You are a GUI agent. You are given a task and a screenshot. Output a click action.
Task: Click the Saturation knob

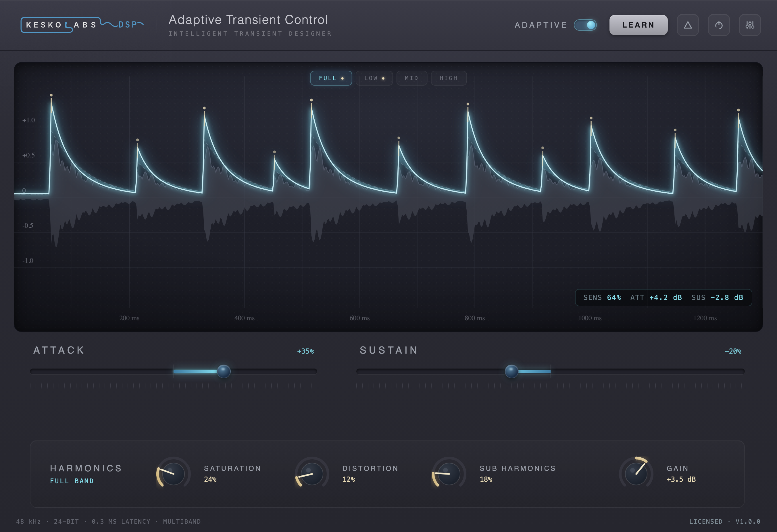[173, 474]
